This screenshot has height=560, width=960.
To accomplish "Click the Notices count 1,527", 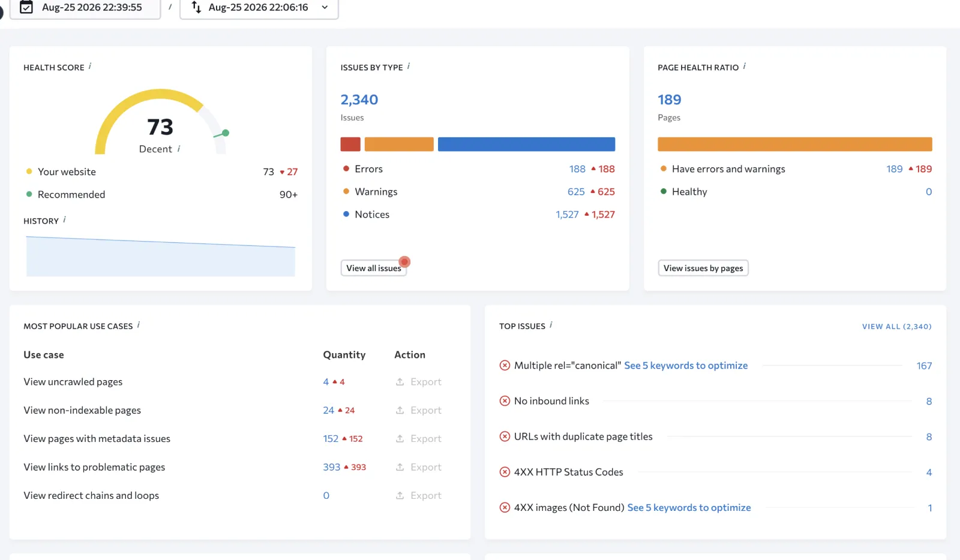I will tap(567, 215).
